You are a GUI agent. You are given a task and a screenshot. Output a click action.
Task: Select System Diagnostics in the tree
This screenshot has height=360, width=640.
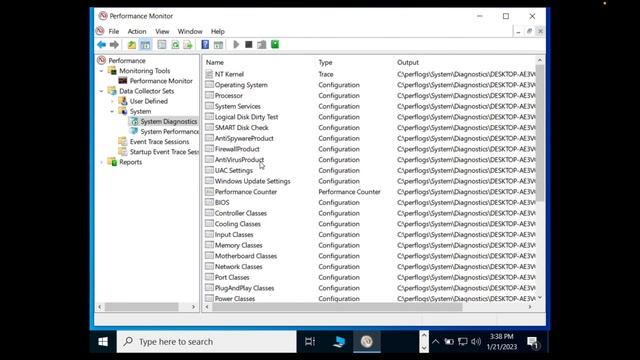(169, 121)
